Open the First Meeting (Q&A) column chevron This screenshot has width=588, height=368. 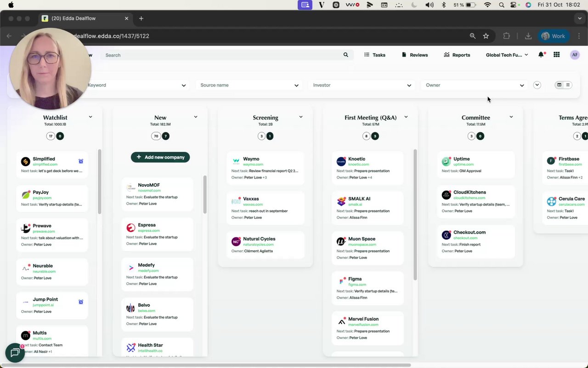pos(406,117)
